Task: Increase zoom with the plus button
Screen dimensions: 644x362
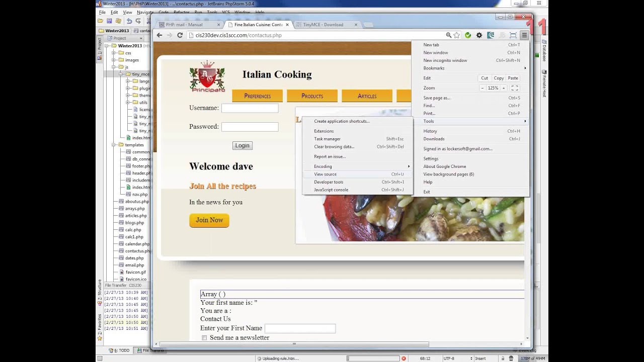Action: click(503, 88)
